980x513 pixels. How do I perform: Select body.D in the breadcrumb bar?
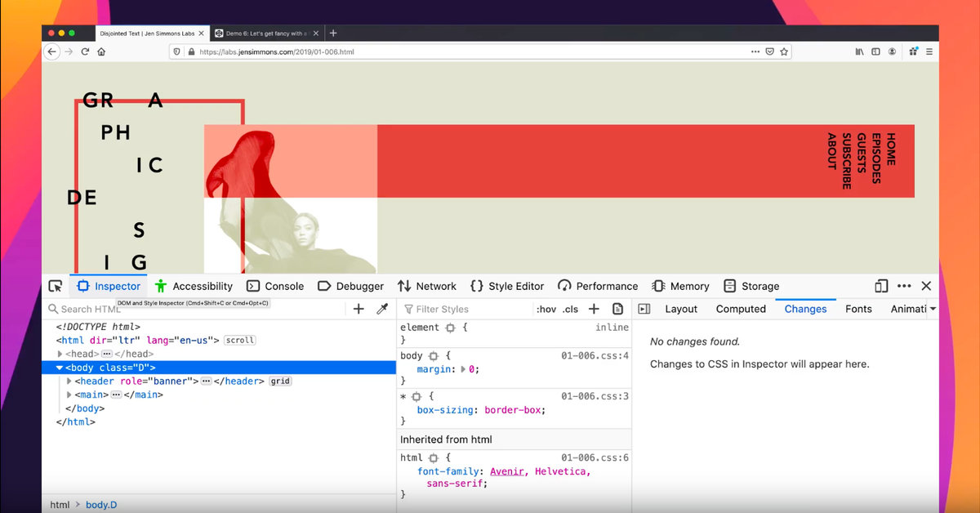[101, 504]
